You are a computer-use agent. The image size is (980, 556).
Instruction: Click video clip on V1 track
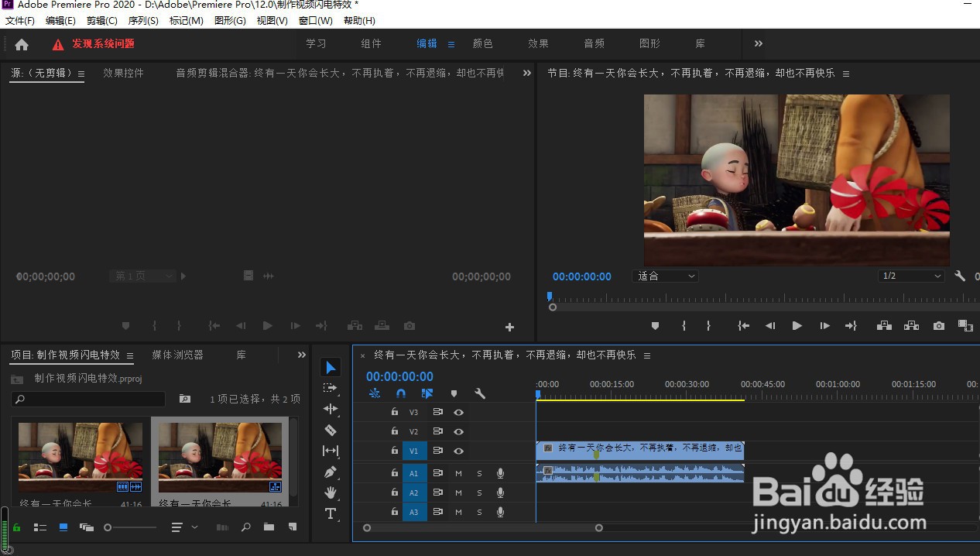639,450
